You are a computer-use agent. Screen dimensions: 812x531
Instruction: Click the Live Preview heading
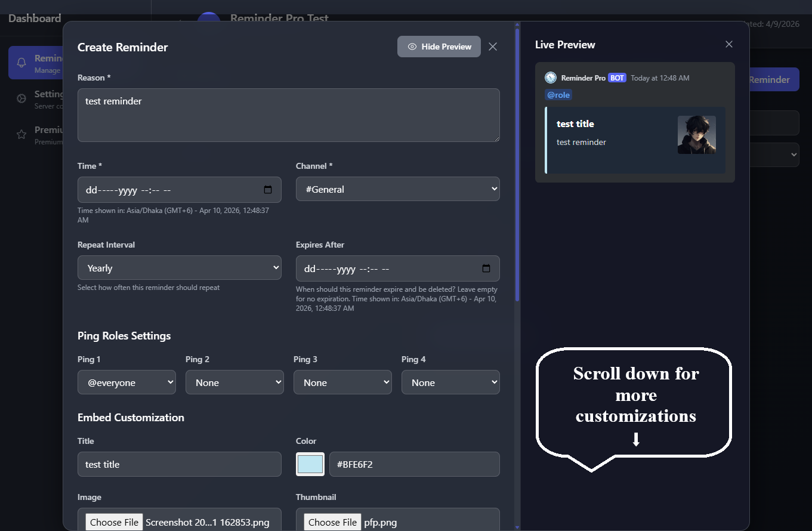coord(565,45)
